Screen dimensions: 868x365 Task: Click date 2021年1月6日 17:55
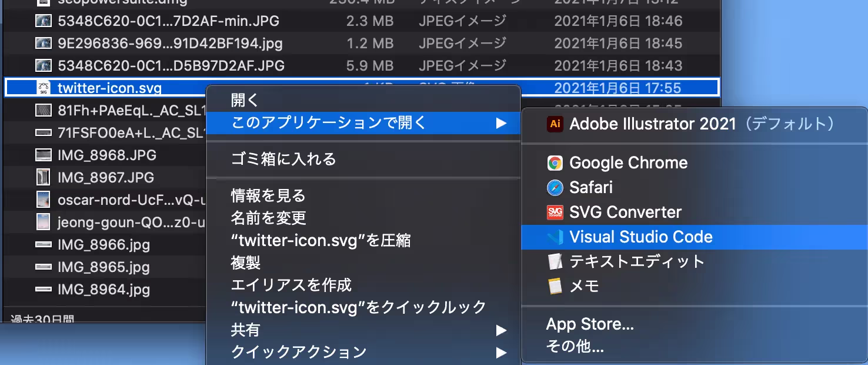point(617,88)
